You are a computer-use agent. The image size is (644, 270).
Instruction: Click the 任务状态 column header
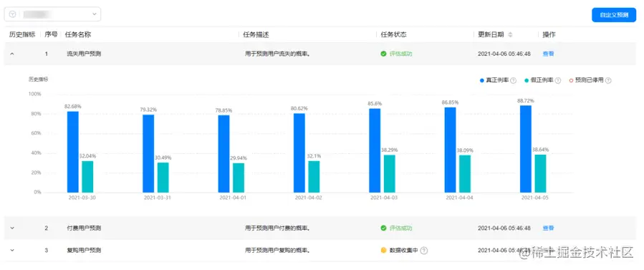[393, 35]
